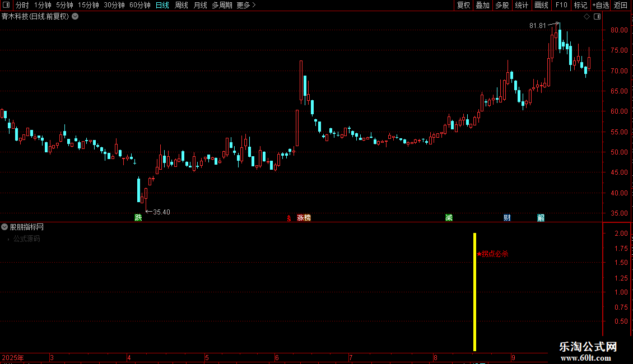Click the green 减 event marker
This screenshot has width=633, height=364.
[x=449, y=218]
